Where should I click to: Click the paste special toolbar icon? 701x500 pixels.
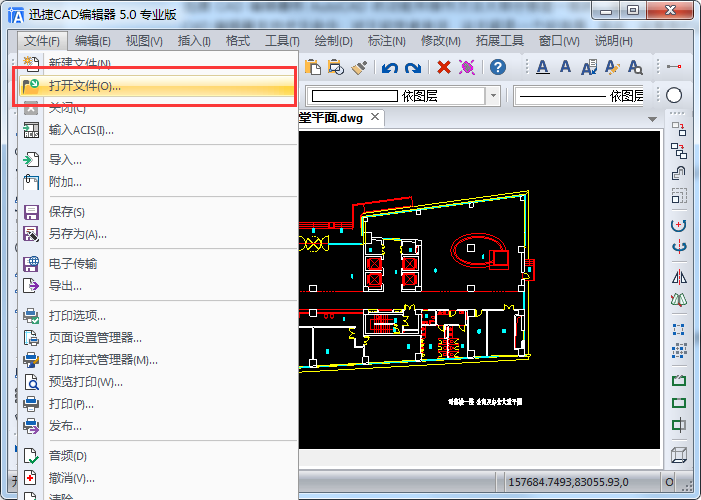[336, 67]
